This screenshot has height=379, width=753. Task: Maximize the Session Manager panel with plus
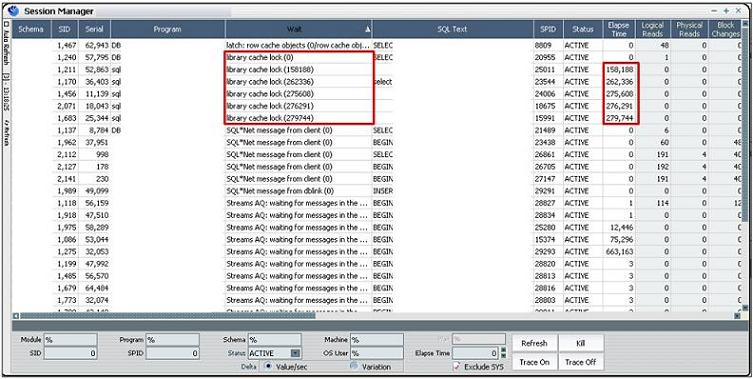tap(726, 10)
